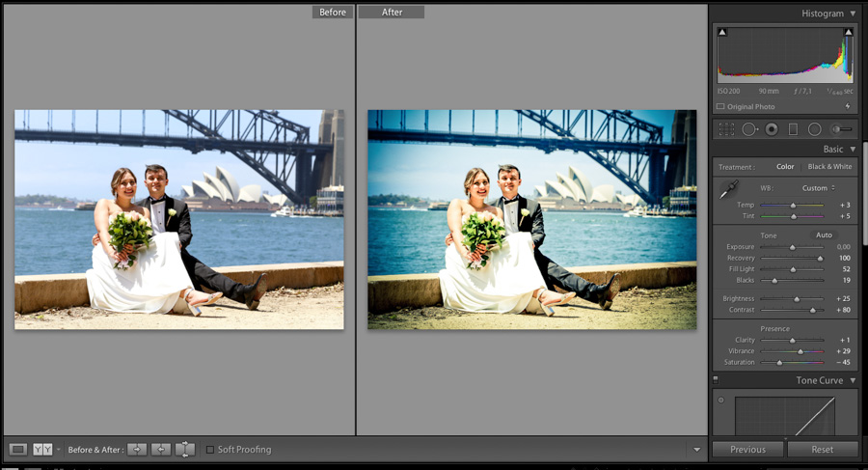Screen dimensions: 868x470
Task: Click the Exposure value 0,00 field
Action: coord(843,247)
